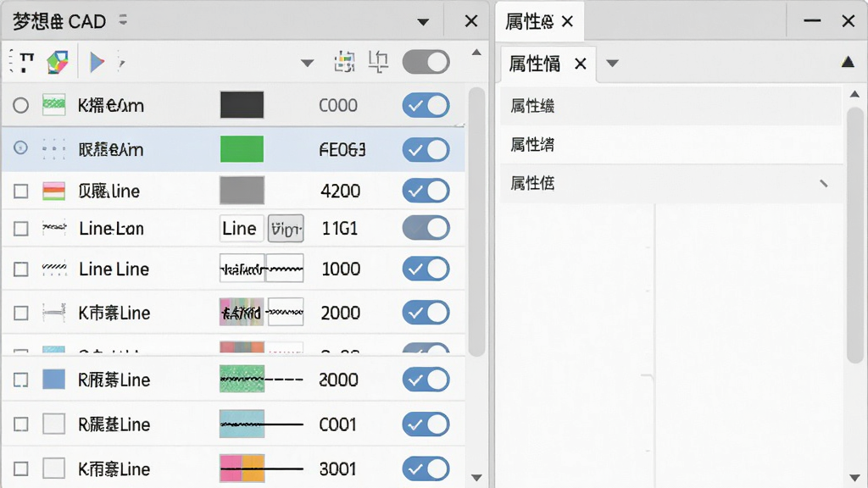868x488 pixels.
Task: Tick the checkbox in the 4200 row
Action: [20, 191]
